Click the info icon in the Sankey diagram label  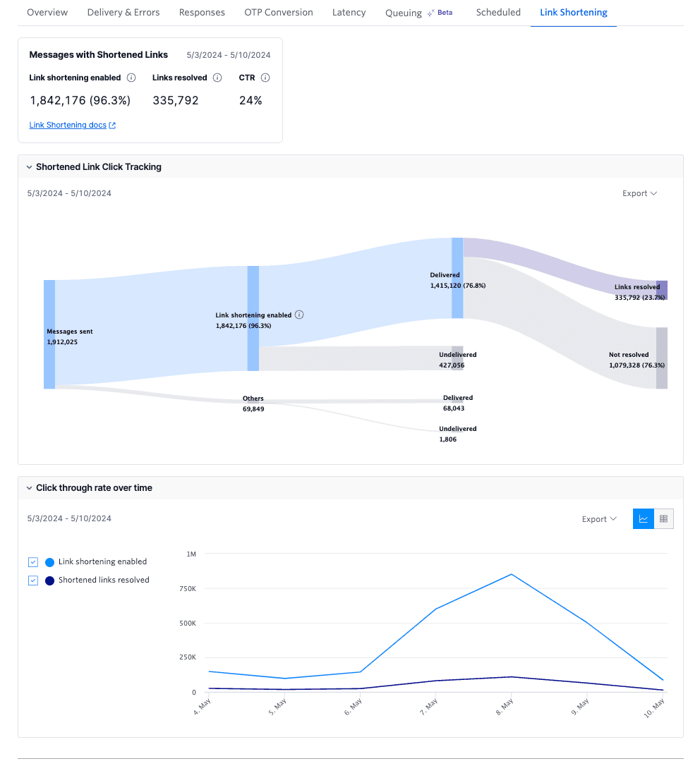coord(299,315)
